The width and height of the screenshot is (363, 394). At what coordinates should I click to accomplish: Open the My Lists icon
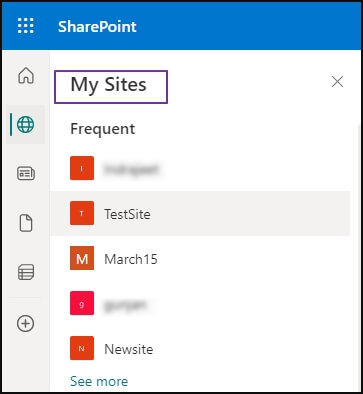pyautogui.click(x=26, y=272)
